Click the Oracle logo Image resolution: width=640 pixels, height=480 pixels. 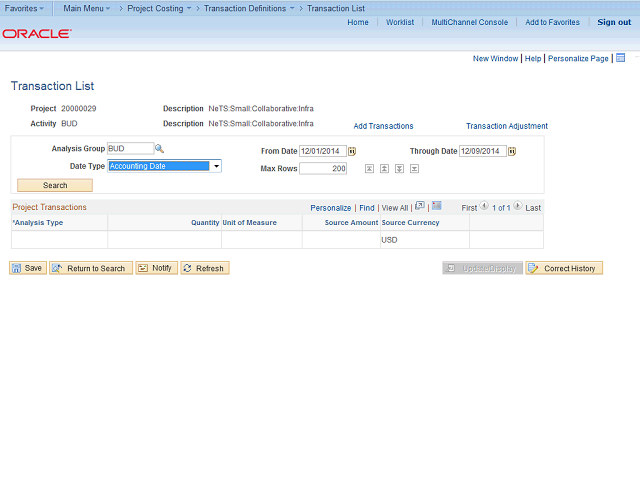[x=37, y=33]
